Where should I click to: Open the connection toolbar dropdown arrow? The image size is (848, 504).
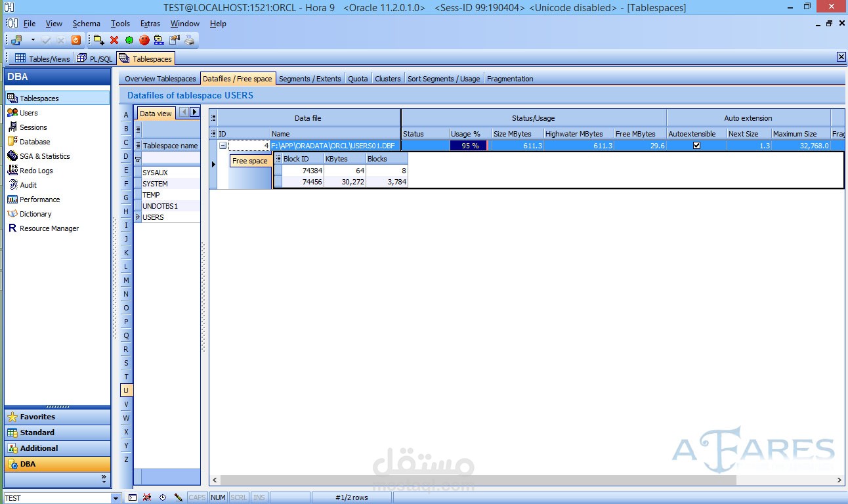pyautogui.click(x=33, y=40)
